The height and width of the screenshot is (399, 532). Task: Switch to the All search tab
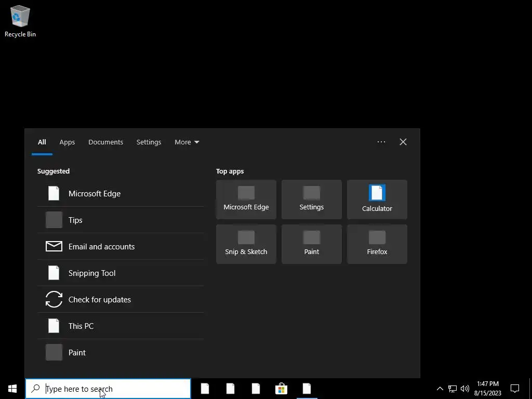pyautogui.click(x=42, y=142)
